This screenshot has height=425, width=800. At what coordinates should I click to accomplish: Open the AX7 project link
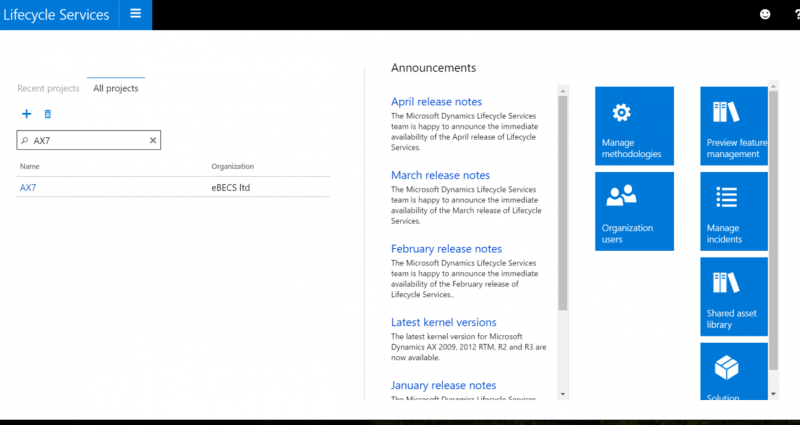pos(28,187)
